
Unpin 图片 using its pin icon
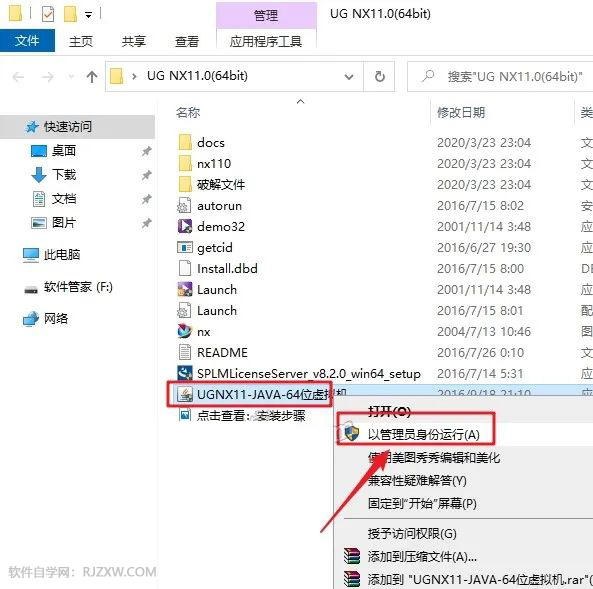146,223
